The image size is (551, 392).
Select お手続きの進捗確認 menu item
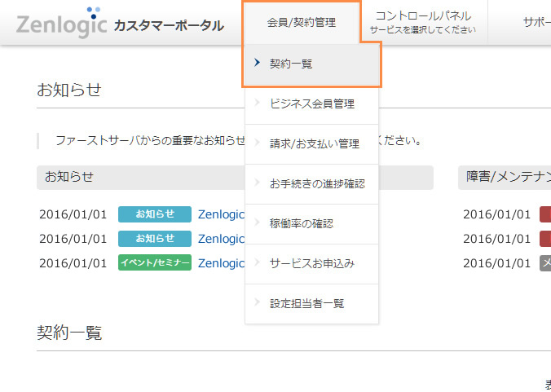[317, 183]
